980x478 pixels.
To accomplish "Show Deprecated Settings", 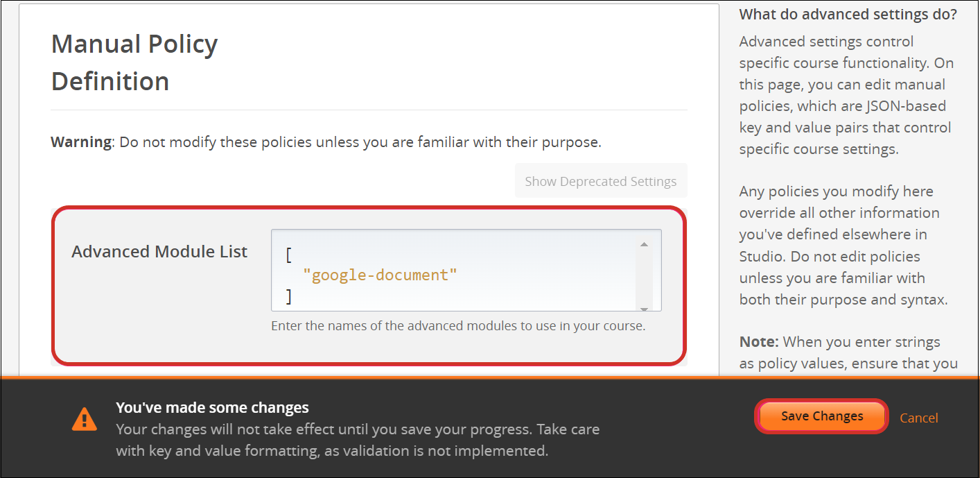I will point(600,181).
